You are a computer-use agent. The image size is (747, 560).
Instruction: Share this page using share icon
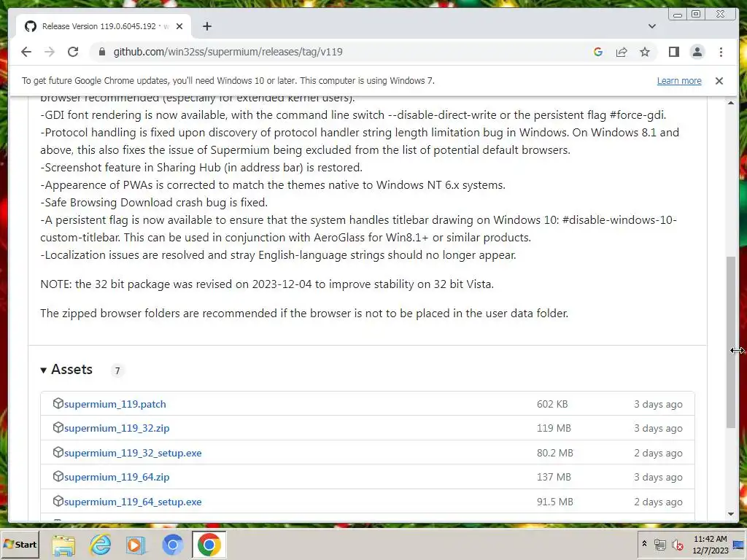622,52
